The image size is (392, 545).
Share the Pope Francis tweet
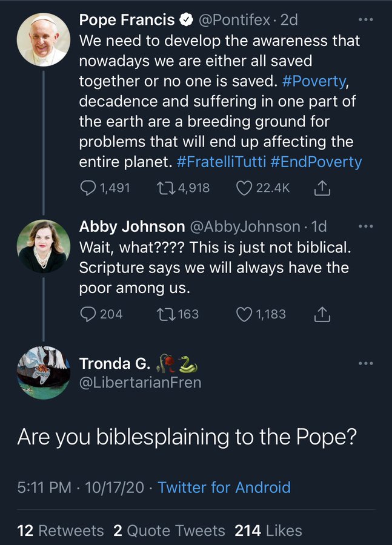click(x=322, y=188)
